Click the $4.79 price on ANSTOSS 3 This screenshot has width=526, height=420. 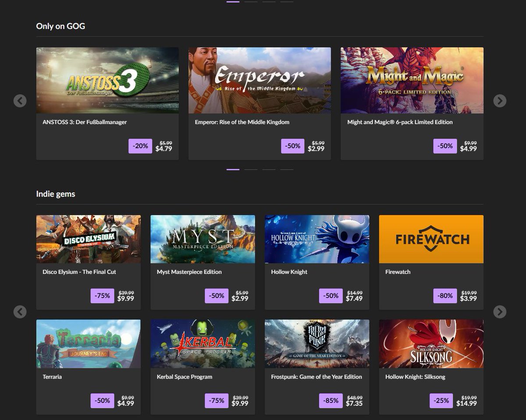(163, 149)
